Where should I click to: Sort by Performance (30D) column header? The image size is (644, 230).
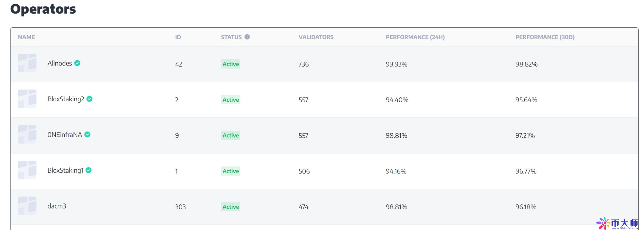(x=545, y=37)
